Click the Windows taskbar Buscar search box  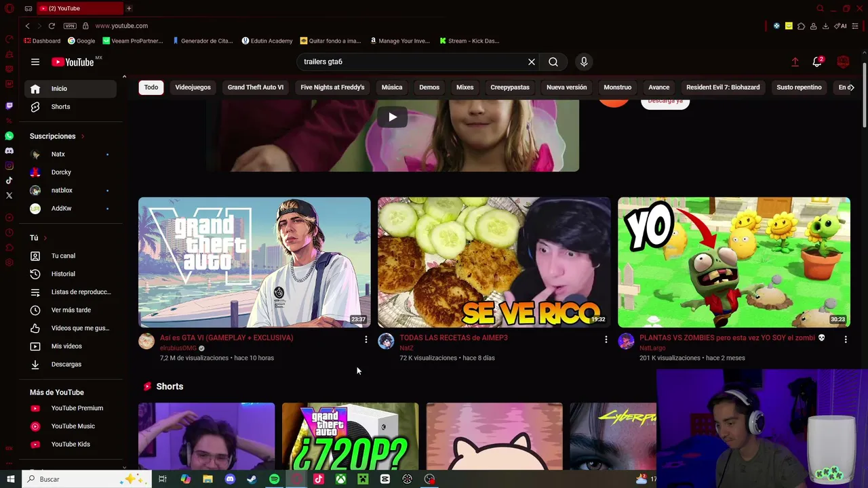pyautogui.click(x=85, y=479)
